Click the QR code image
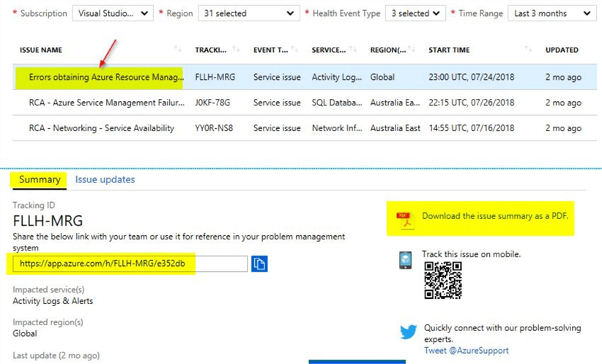602x364 pixels. pos(442,280)
